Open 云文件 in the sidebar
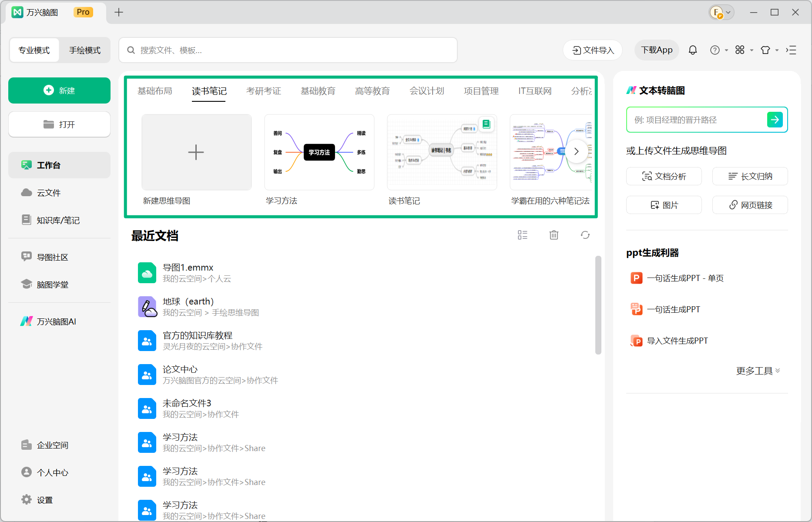The width and height of the screenshot is (812, 522). click(x=59, y=193)
